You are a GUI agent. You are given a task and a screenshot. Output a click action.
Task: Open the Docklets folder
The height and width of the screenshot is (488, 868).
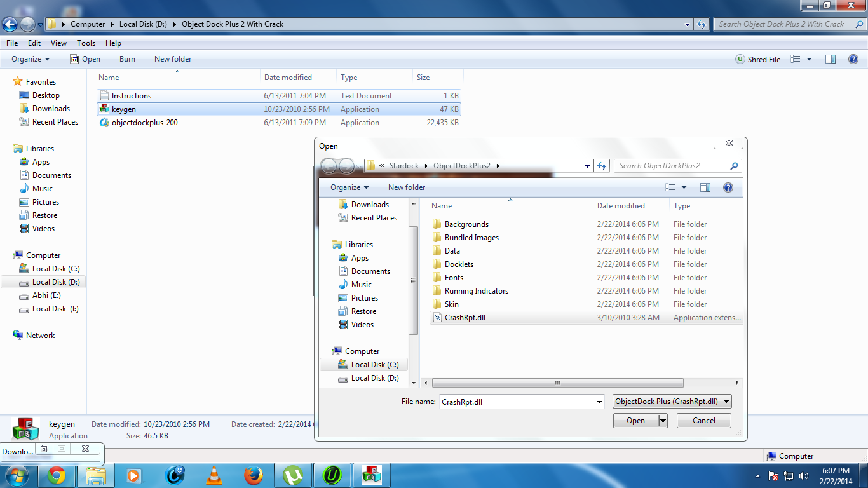point(459,264)
